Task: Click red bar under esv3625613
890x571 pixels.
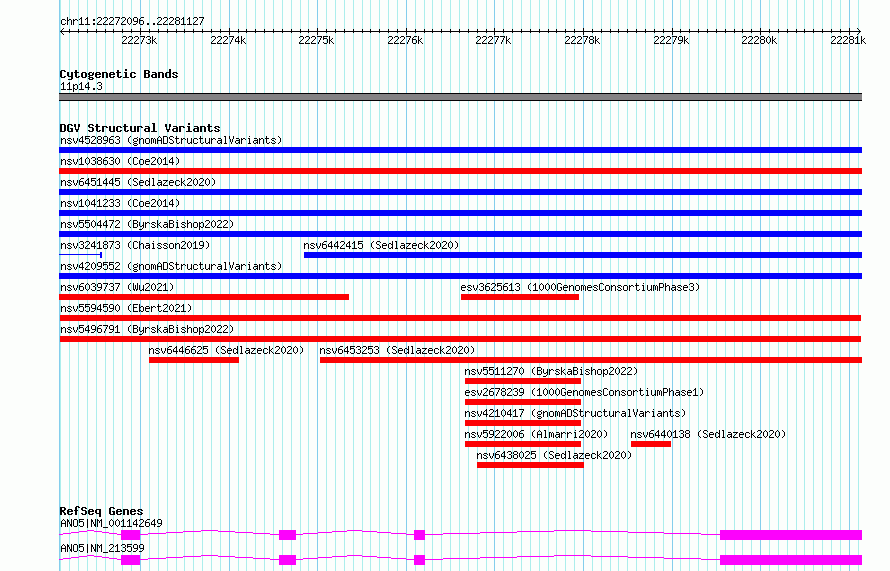Action: pos(520,297)
